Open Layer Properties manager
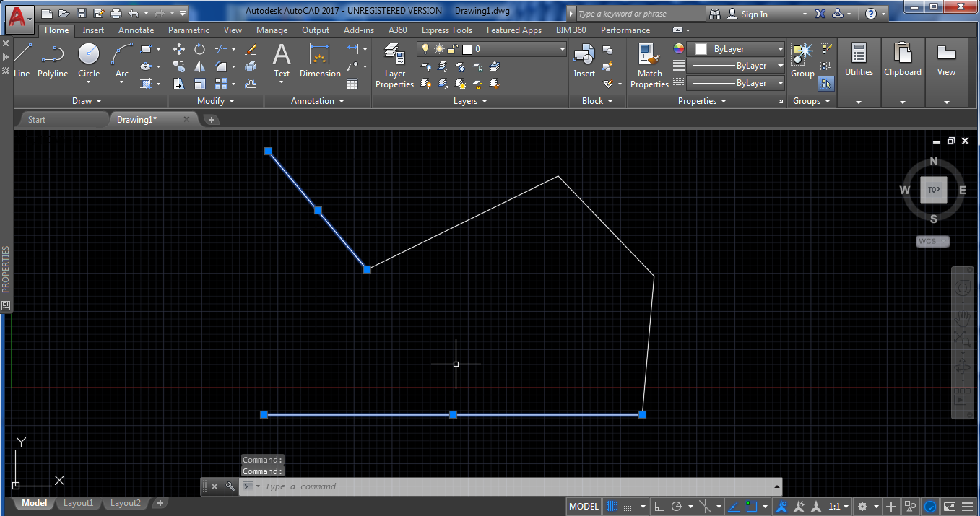The width and height of the screenshot is (980, 516). [x=394, y=65]
